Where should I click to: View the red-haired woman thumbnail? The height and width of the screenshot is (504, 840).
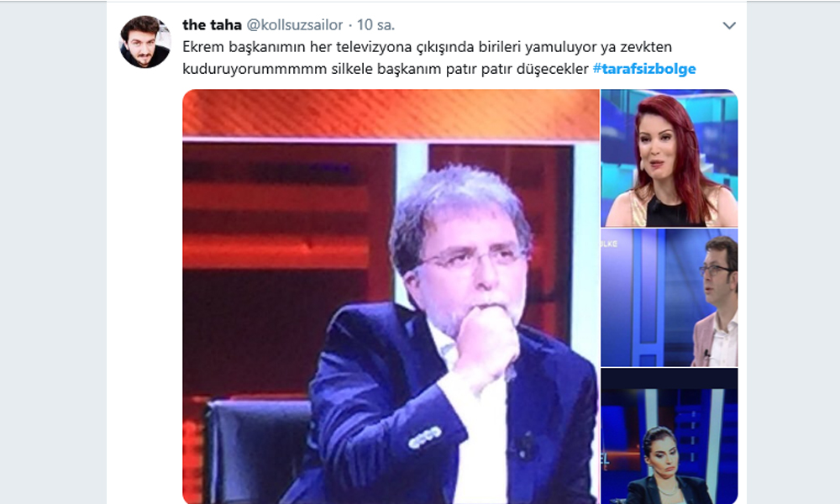(x=669, y=158)
